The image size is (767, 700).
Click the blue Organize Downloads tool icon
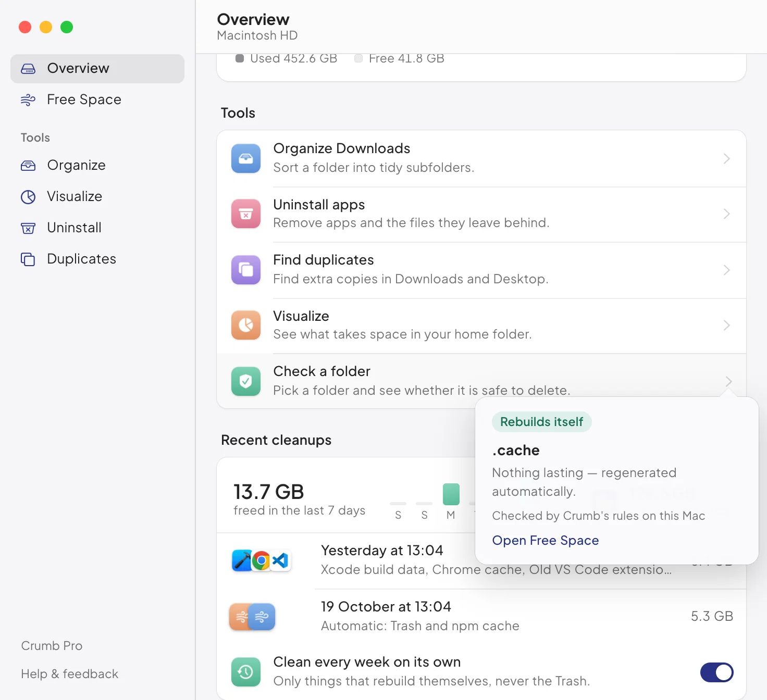point(246,158)
